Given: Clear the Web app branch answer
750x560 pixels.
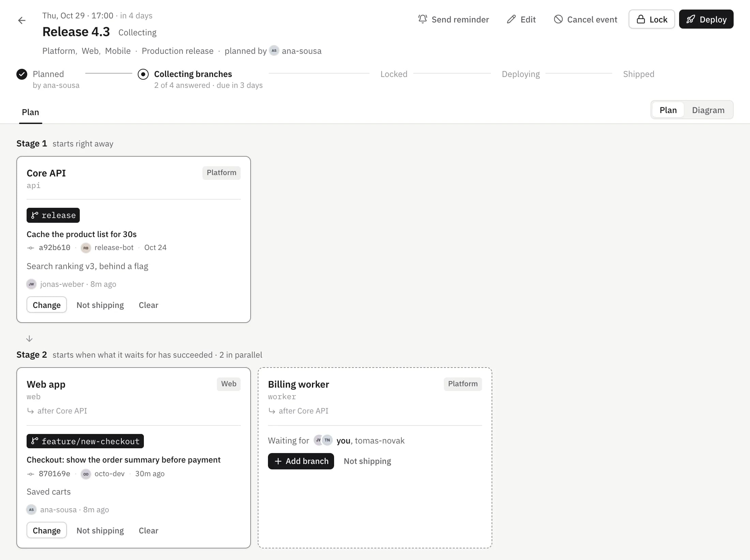Looking at the screenshot, I should 148,530.
